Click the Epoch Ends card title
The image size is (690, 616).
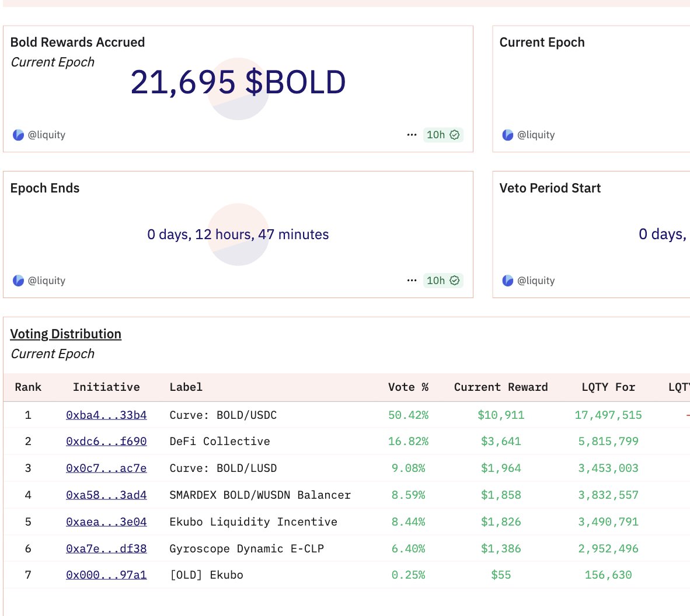45,188
